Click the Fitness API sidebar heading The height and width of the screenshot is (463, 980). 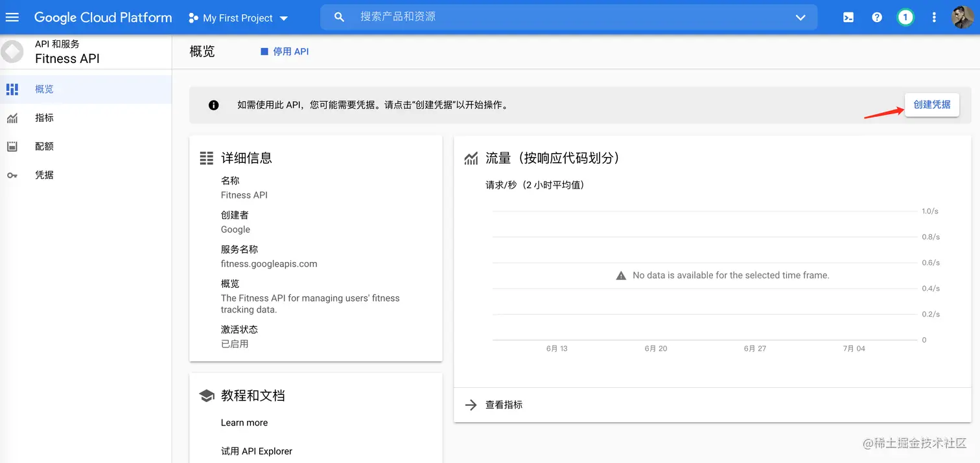[x=67, y=58]
